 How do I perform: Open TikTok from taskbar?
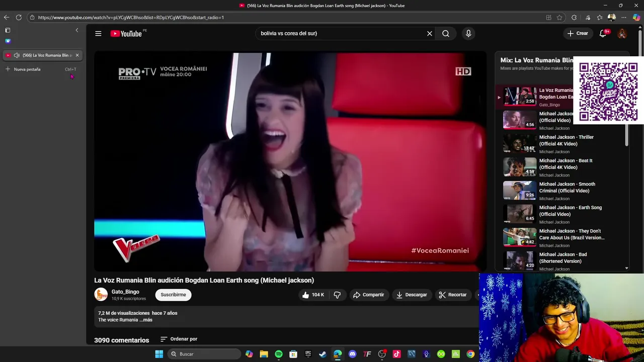tap(396, 354)
